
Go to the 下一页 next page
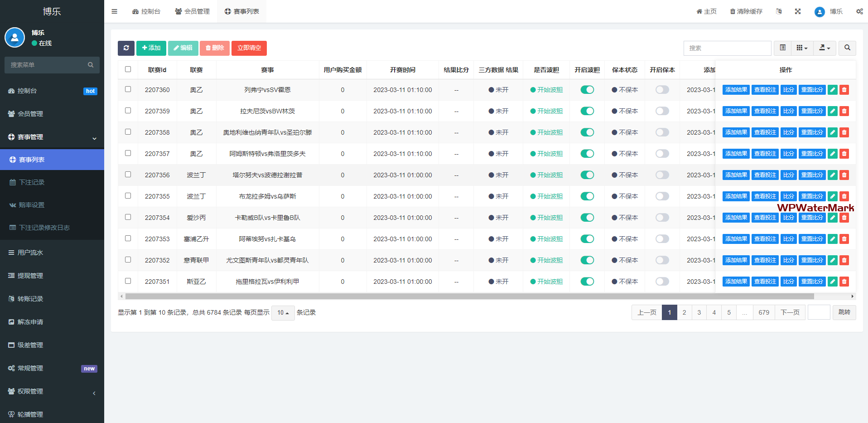790,312
